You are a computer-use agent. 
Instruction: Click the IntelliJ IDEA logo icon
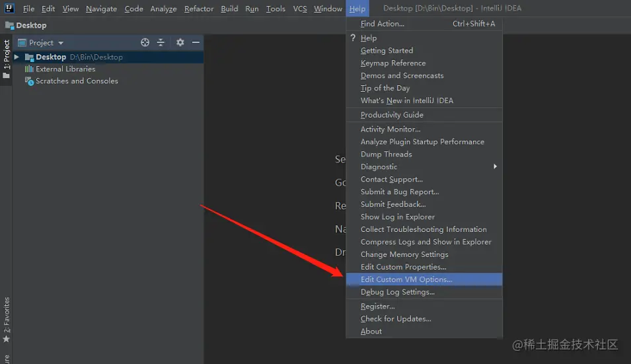pyautogui.click(x=9, y=8)
